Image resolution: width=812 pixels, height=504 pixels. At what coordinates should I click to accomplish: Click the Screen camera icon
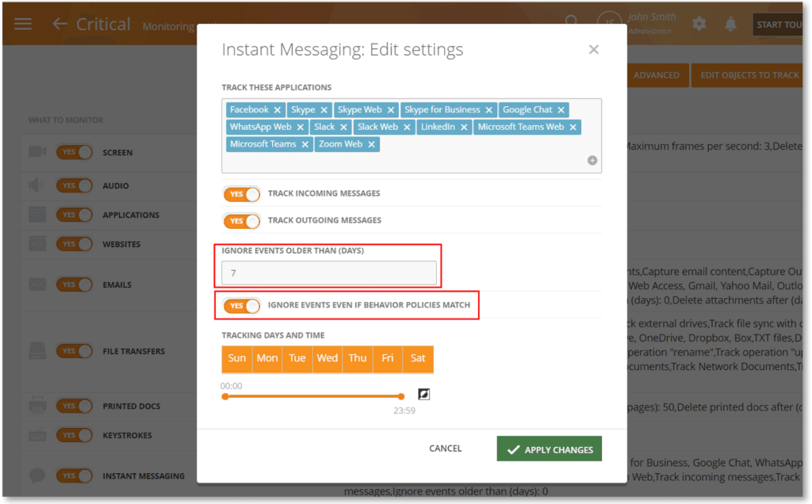[37, 151]
